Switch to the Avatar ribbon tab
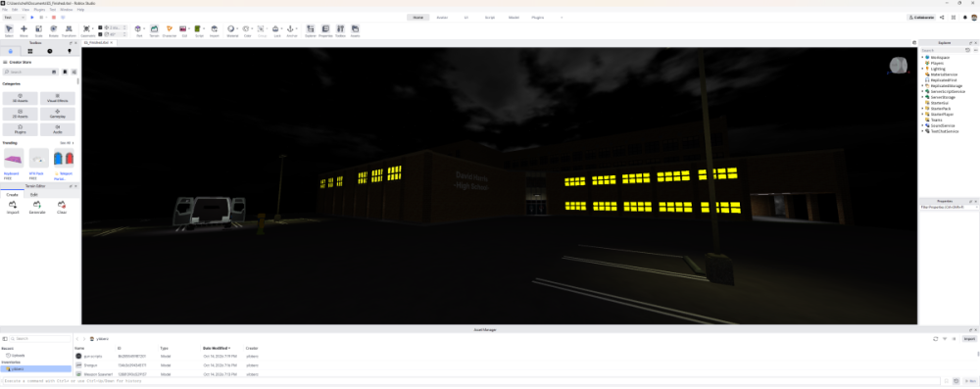The height and width of the screenshot is (389, 980). click(442, 18)
